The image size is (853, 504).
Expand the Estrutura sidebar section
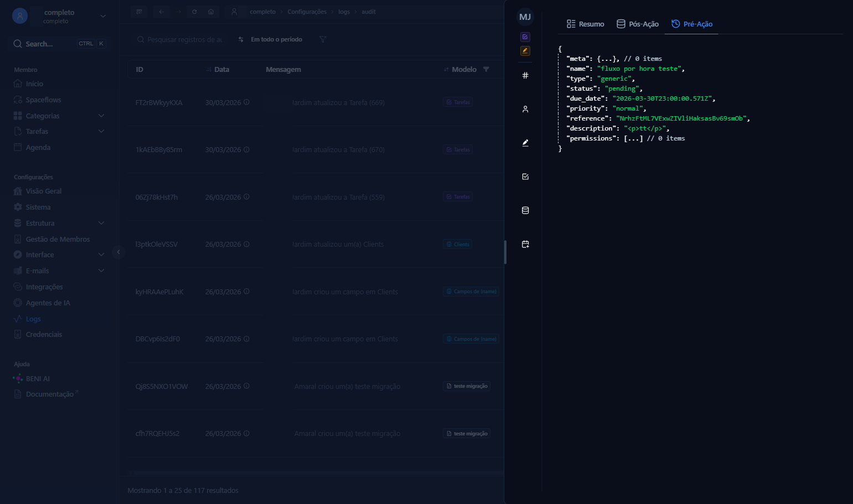(101, 223)
